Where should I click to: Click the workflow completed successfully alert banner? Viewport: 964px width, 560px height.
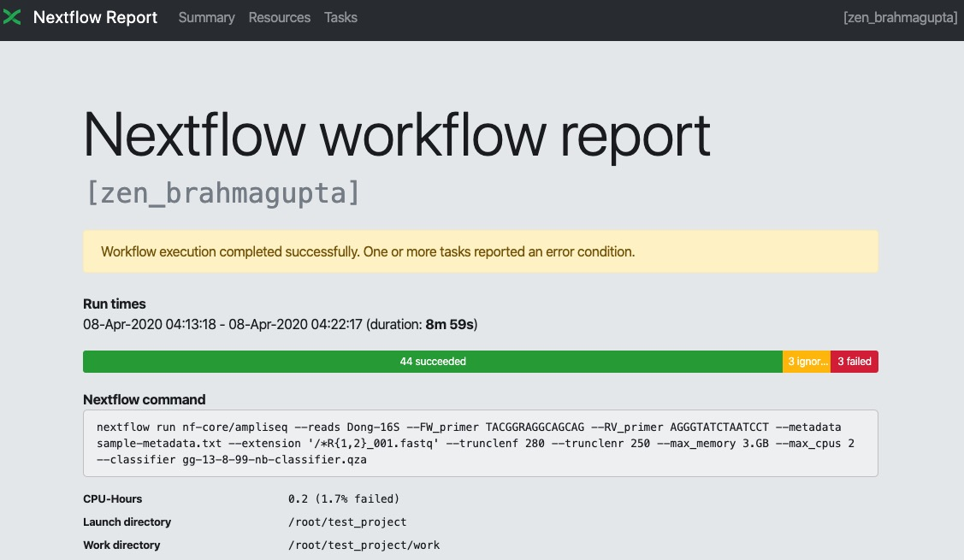click(481, 251)
